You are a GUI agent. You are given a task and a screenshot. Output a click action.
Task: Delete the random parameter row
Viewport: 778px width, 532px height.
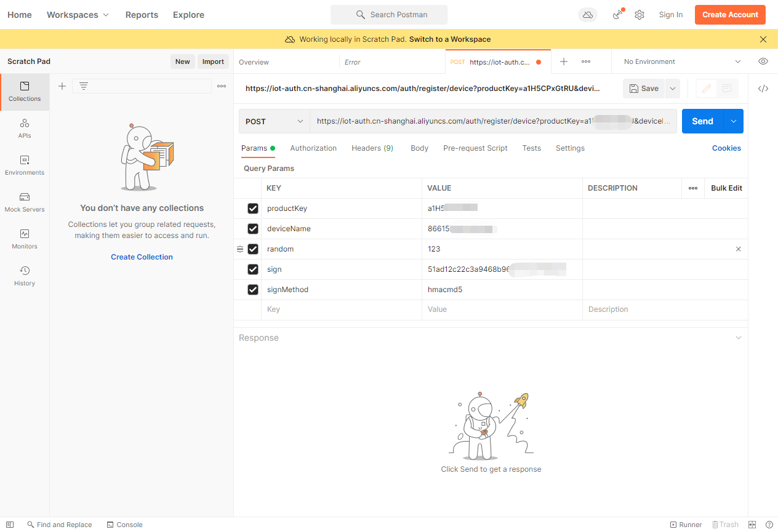(x=739, y=249)
